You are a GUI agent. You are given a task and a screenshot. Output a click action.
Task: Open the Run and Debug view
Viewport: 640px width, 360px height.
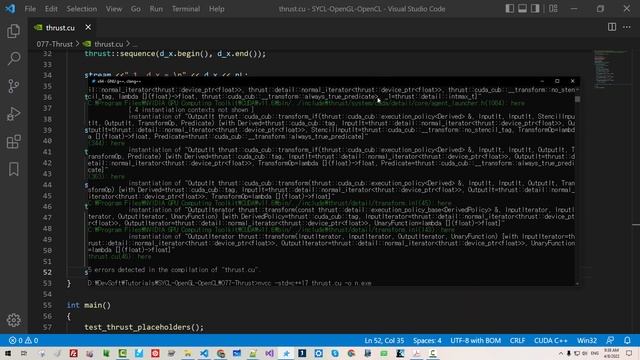13,114
